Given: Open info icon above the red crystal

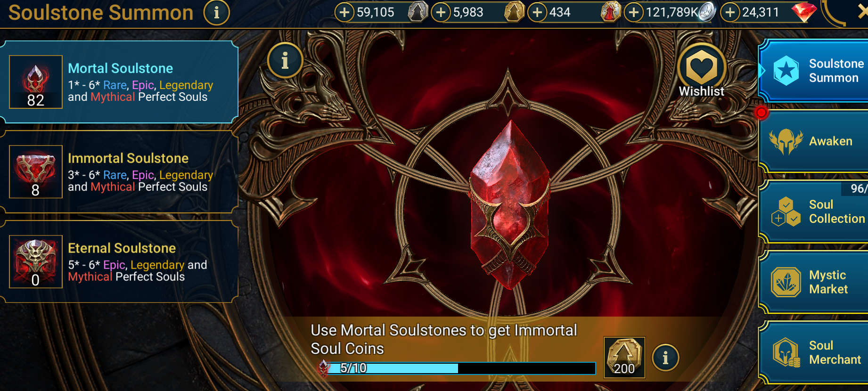Looking at the screenshot, I should [x=285, y=60].
